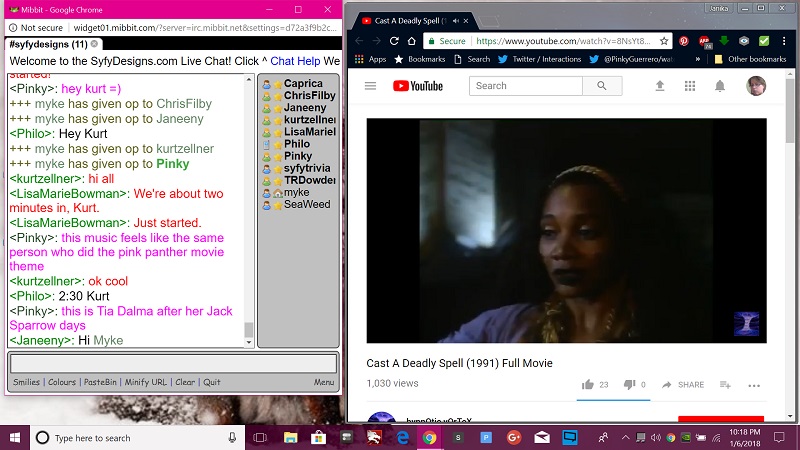This screenshot has width=800, height=450.
Task: Open Microsoft Edge from taskbar
Action: 403,438
